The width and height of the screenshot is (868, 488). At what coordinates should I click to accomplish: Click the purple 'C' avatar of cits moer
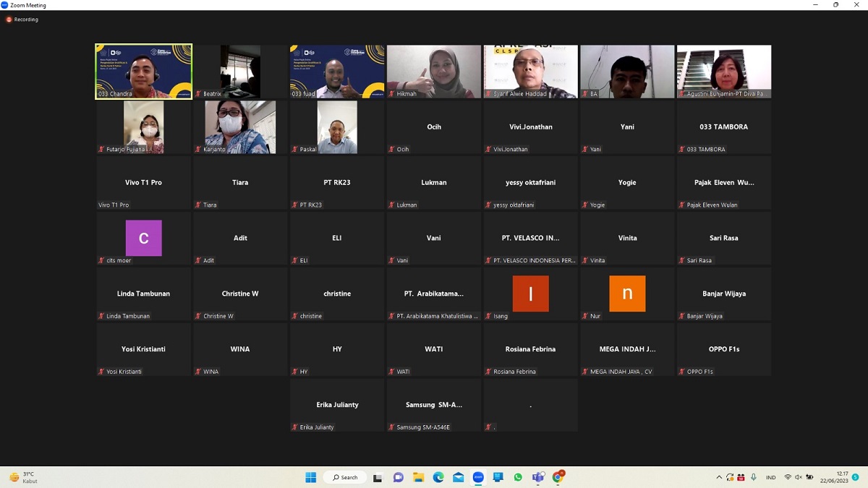pyautogui.click(x=143, y=238)
